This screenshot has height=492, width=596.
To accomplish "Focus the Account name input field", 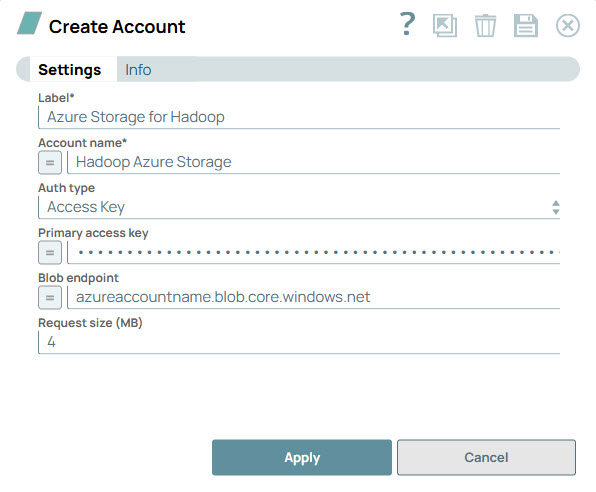I will click(314, 162).
